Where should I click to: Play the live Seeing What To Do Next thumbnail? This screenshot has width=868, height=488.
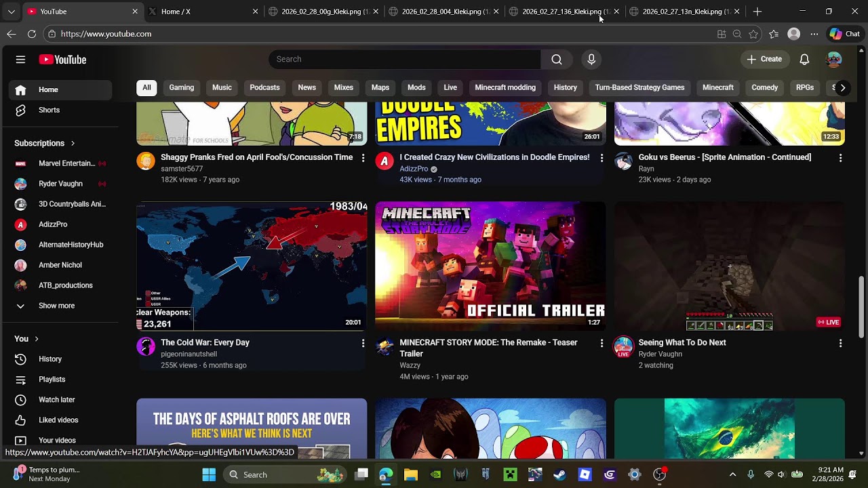coord(730,266)
